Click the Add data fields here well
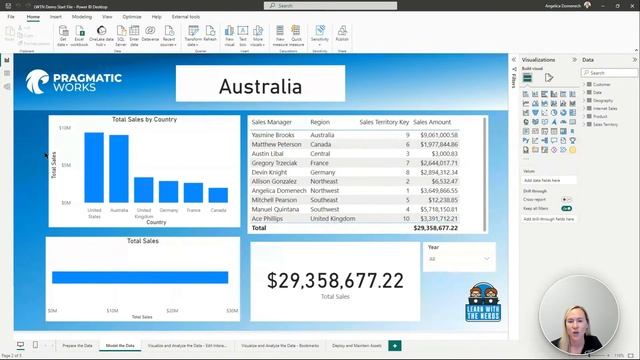 pyautogui.click(x=549, y=180)
